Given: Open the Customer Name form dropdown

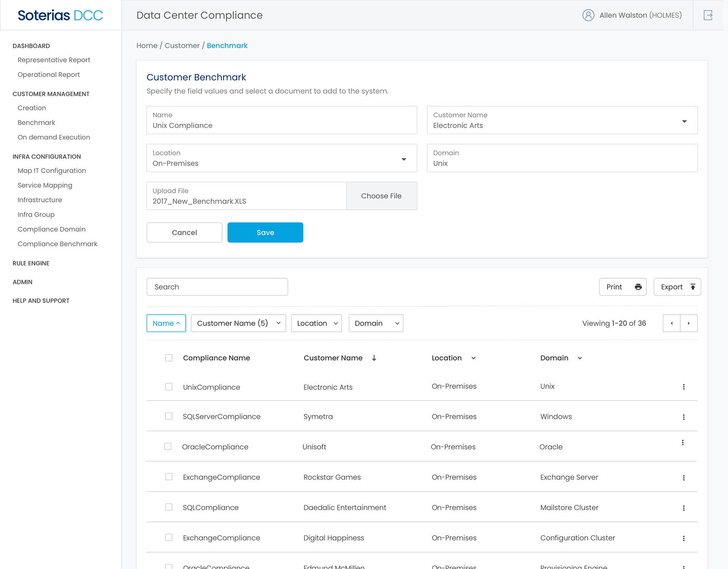Looking at the screenshot, I should click(684, 121).
